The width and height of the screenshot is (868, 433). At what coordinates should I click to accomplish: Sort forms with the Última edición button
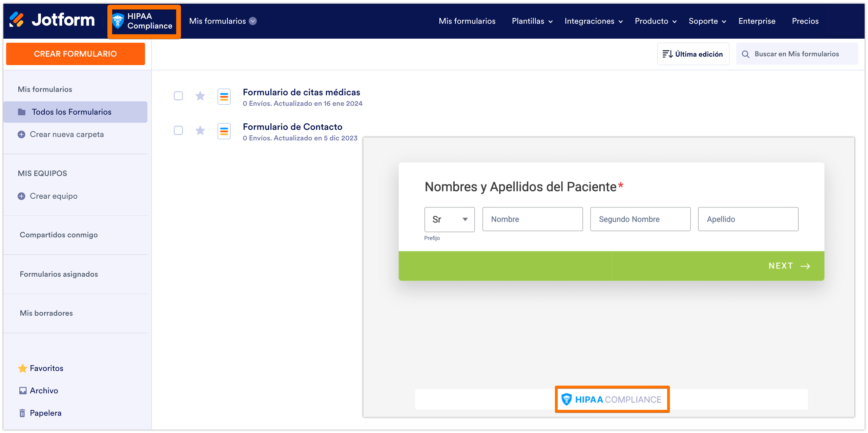pyautogui.click(x=693, y=54)
